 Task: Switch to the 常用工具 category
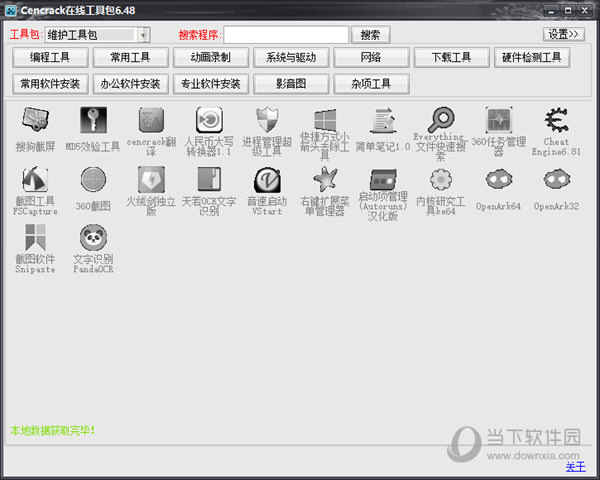tap(130, 57)
